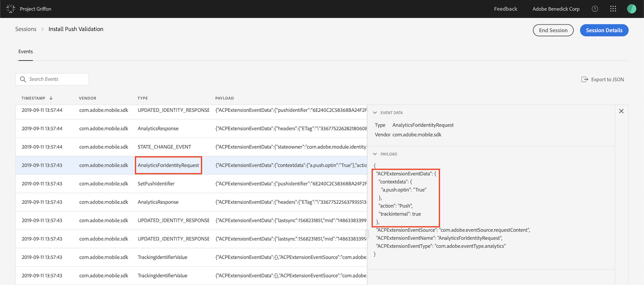Select the AnalyticsForIdentityRequest type in the table
The image size is (644, 285).
[168, 166]
